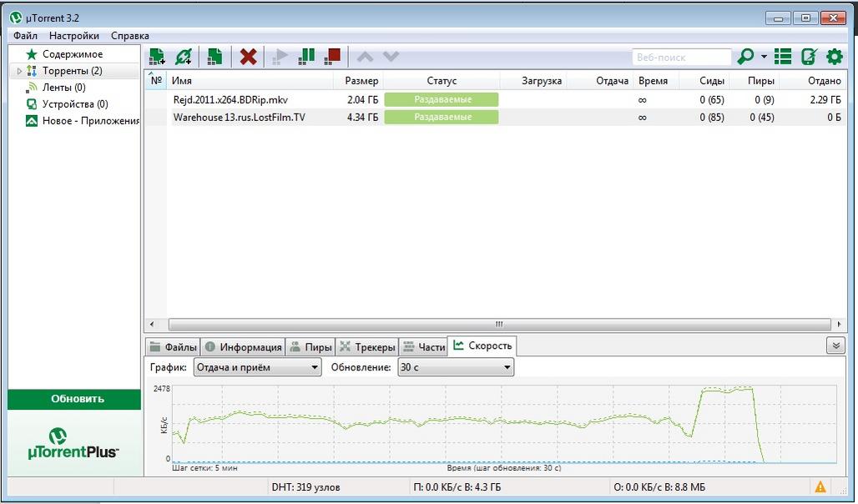Click the magnifier search icon
The width and height of the screenshot is (858, 504).
click(x=745, y=57)
